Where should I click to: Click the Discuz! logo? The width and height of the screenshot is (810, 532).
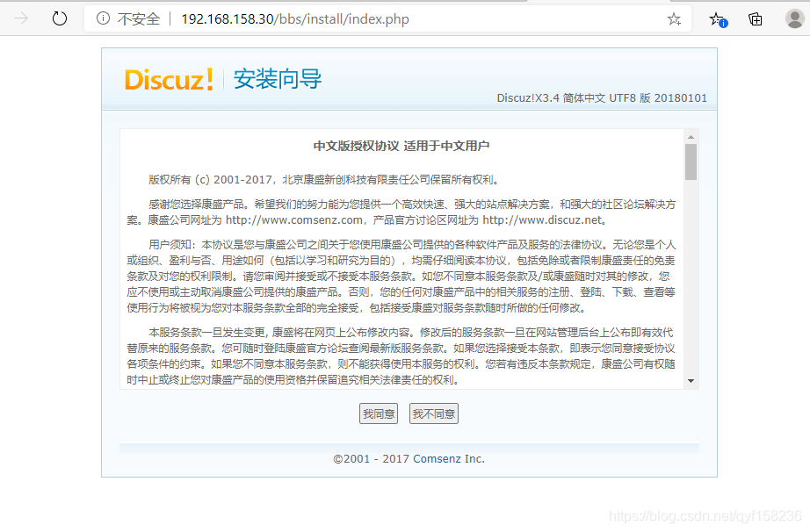(169, 80)
